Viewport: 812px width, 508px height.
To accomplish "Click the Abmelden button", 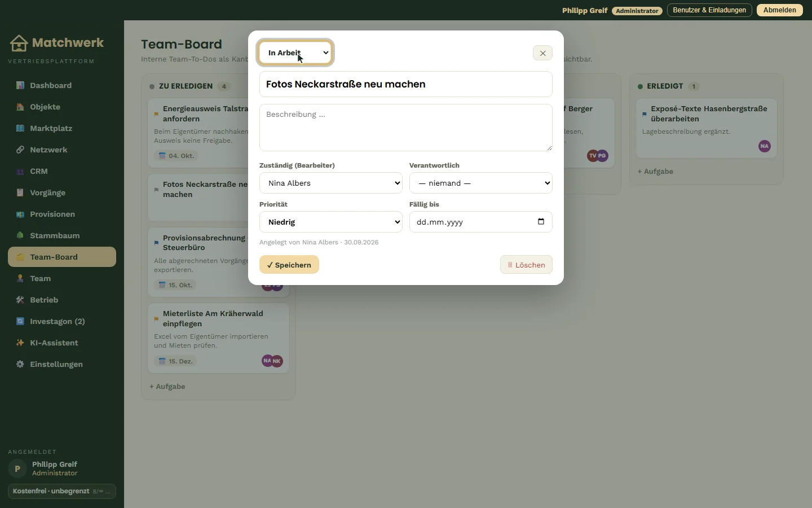I will pos(780,10).
